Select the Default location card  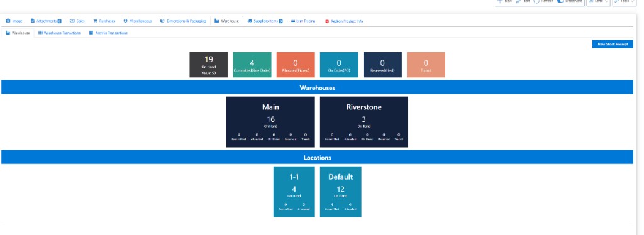tap(340, 192)
